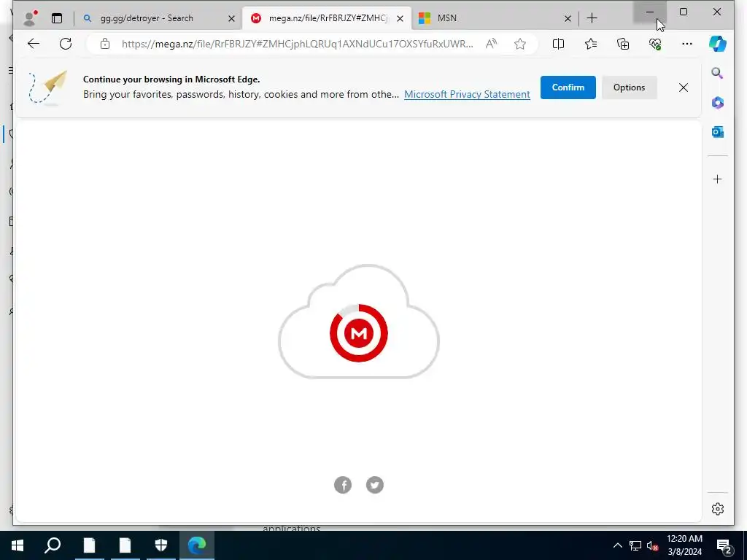Image resolution: width=747 pixels, height=560 pixels.
Task: Open MEGA Twitter page icon
Action: (374, 485)
